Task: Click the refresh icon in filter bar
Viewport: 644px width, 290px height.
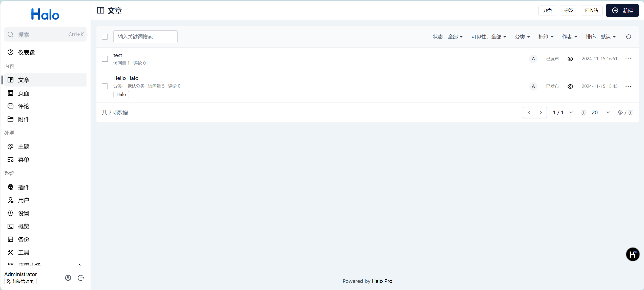Action: point(628,37)
